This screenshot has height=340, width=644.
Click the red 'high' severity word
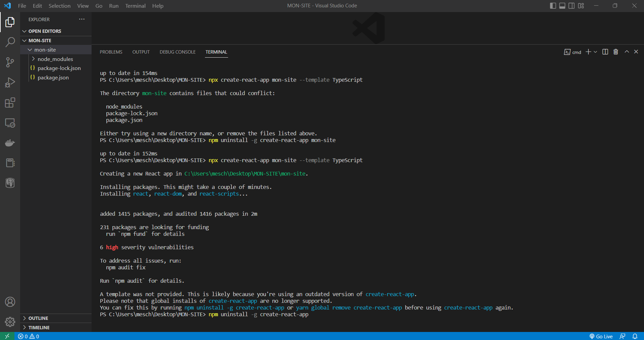tap(112, 247)
